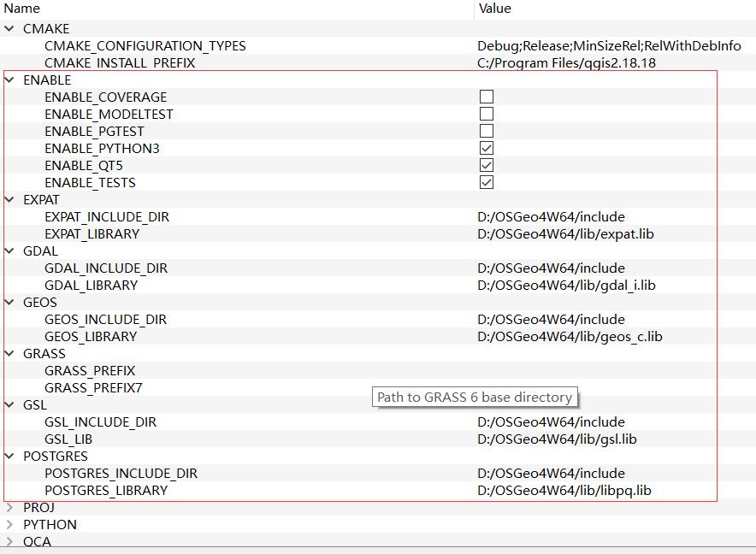Select the GEOS_INCLUDE_DIR entry name
Screen dimensions: 756x554
tap(105, 320)
